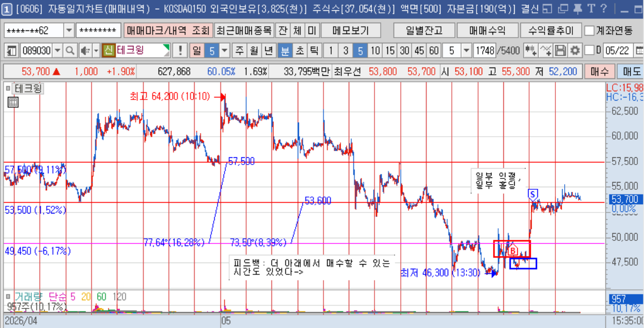
Task: Expand the 일 5 period dropdown arrow
Action: pos(224,51)
